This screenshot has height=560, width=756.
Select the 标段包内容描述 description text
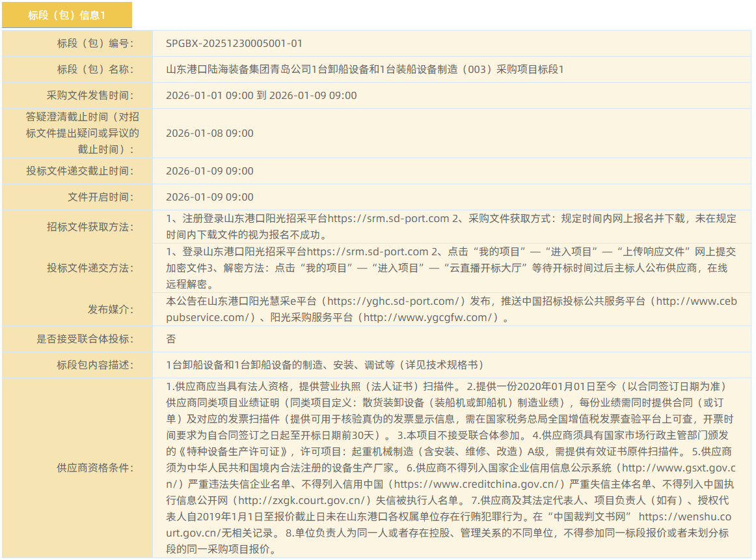[325, 365]
